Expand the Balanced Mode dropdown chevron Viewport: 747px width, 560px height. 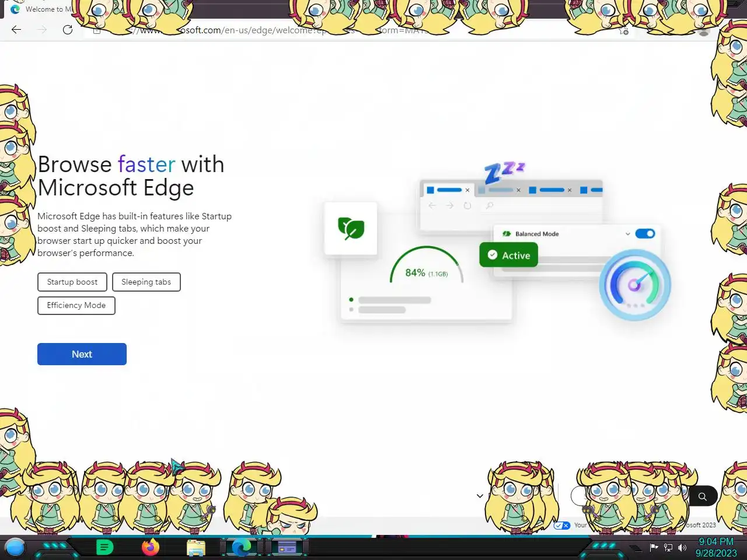pos(628,234)
